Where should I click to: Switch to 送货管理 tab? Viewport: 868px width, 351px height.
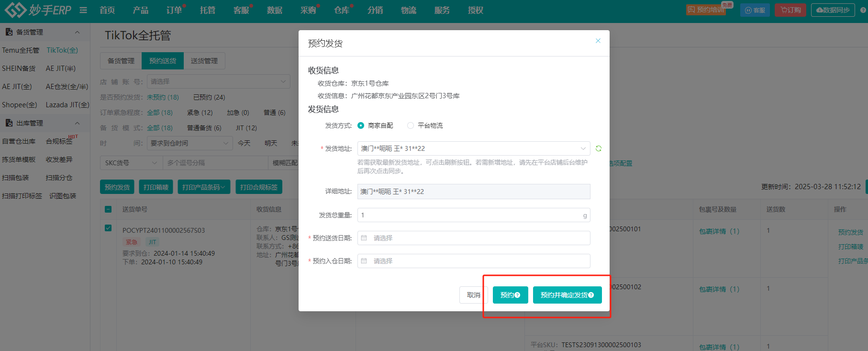tap(204, 61)
